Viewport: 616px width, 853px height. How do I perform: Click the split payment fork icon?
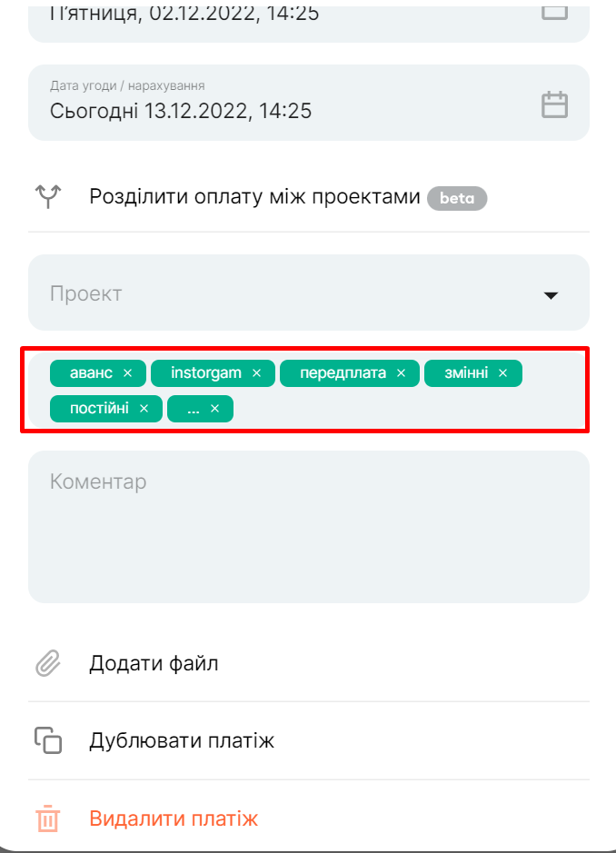[48, 196]
